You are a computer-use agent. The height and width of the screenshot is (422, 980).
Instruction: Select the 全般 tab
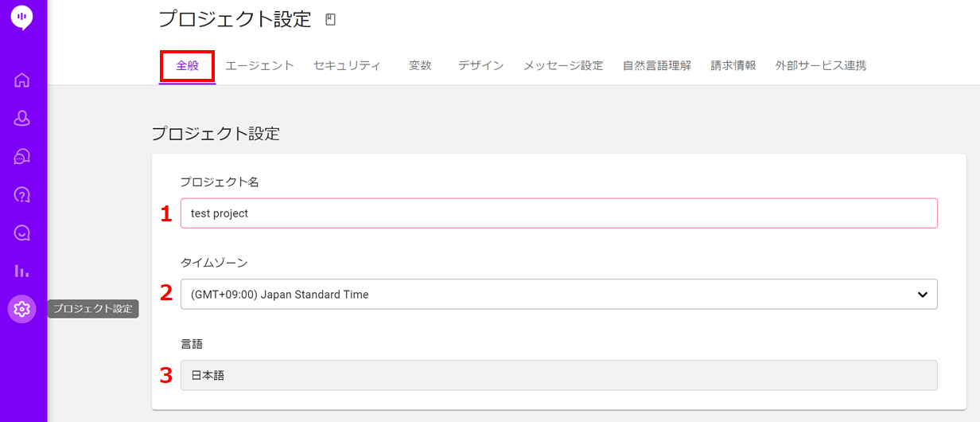tap(188, 66)
